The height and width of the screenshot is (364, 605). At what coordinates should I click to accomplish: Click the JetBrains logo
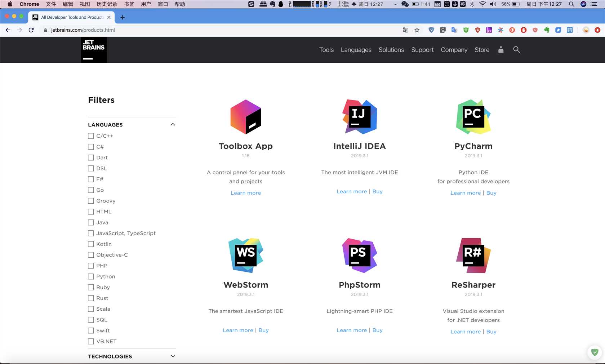[x=94, y=50]
